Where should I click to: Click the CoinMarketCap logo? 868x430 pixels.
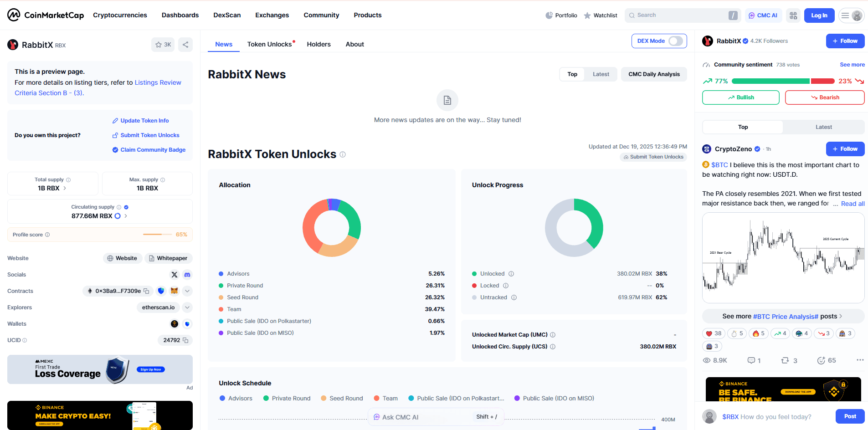pyautogui.click(x=46, y=15)
